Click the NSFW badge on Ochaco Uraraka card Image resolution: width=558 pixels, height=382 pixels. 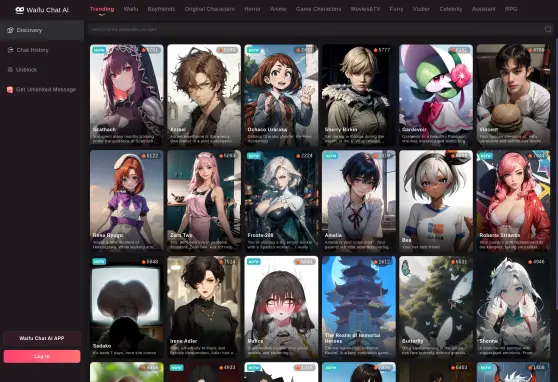[254, 50]
